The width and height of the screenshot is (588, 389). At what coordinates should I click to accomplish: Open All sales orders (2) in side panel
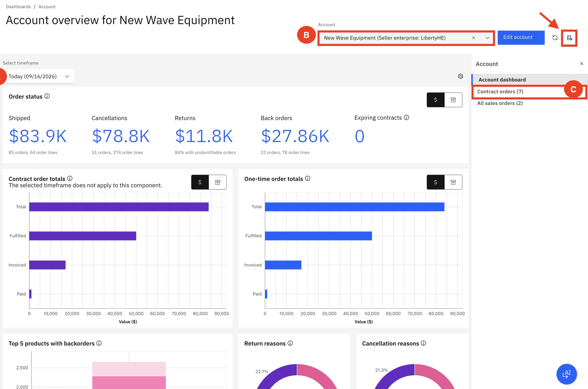coord(530,103)
